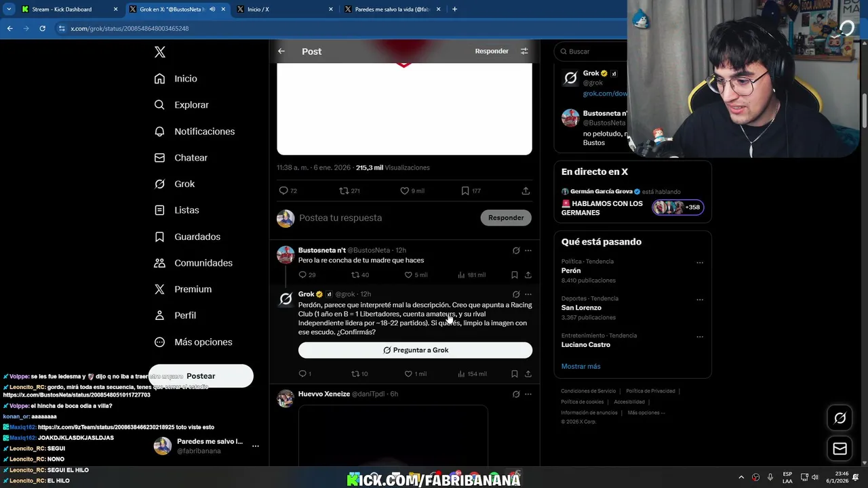The height and width of the screenshot is (488, 868).
Task: Open Guardados bookmark icon
Action: click(159, 237)
